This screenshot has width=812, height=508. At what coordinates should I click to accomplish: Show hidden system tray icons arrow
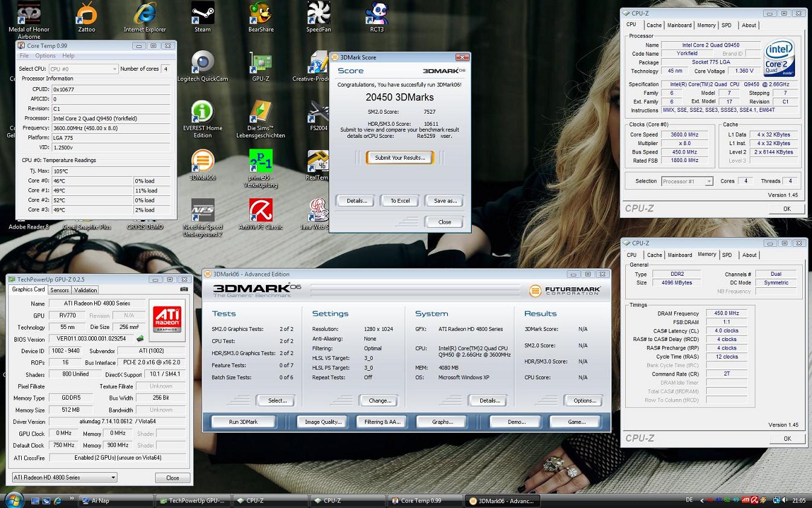click(x=703, y=501)
